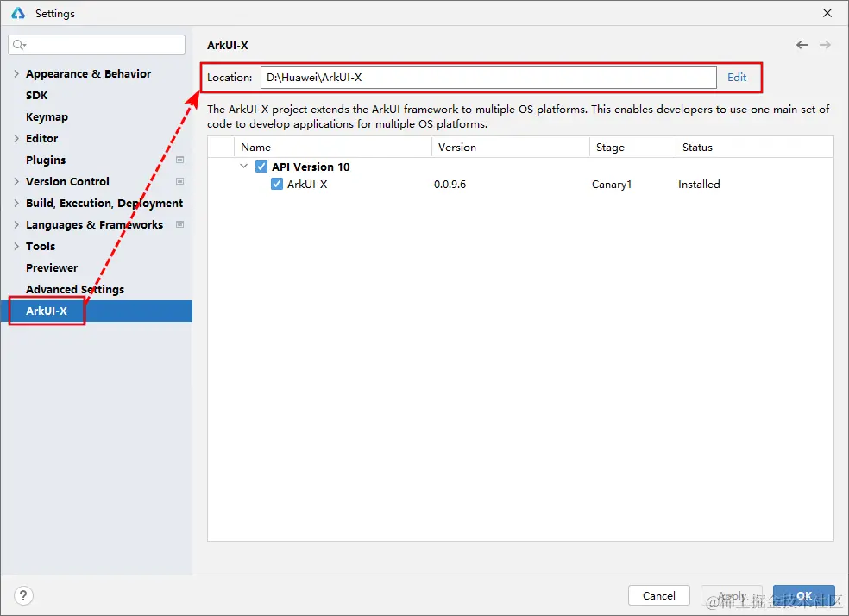Viewport: 849px width, 616px height.
Task: Expand Languages & Frameworks section
Action: pos(16,224)
